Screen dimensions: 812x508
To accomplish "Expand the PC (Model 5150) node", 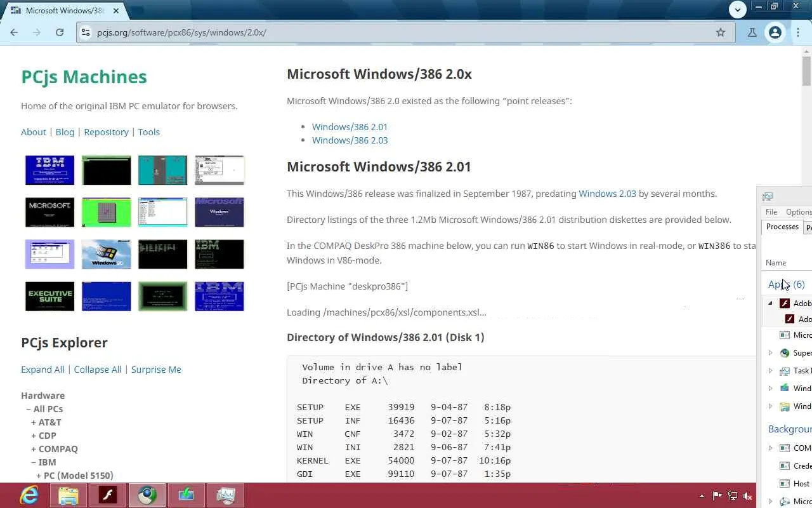I will (x=39, y=476).
